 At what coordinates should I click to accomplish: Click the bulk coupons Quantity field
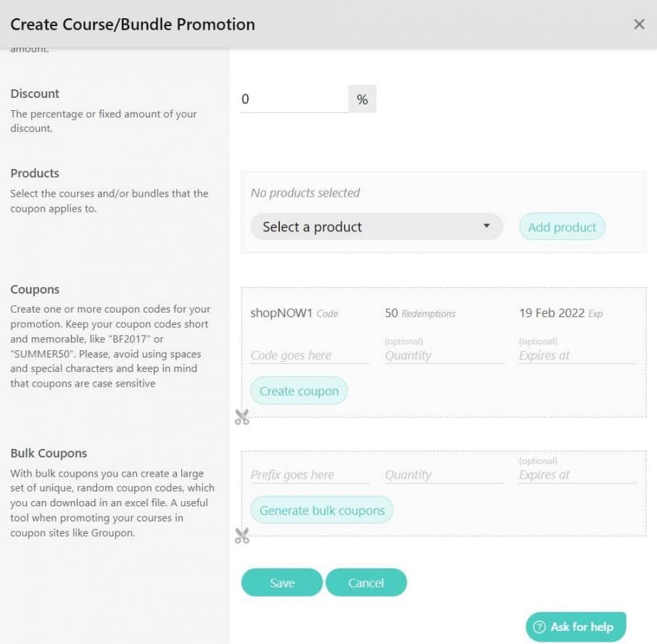[x=444, y=475]
